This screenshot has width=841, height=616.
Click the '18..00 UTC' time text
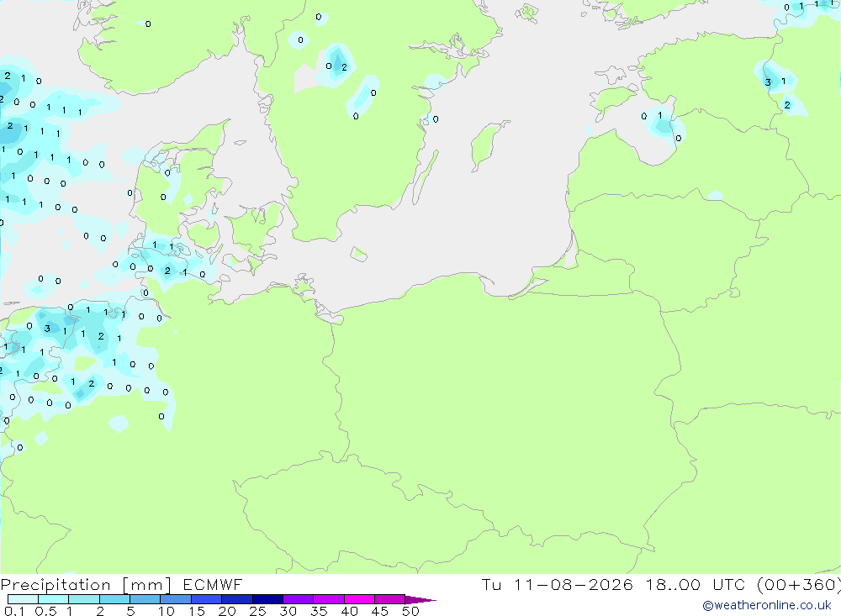point(696,585)
